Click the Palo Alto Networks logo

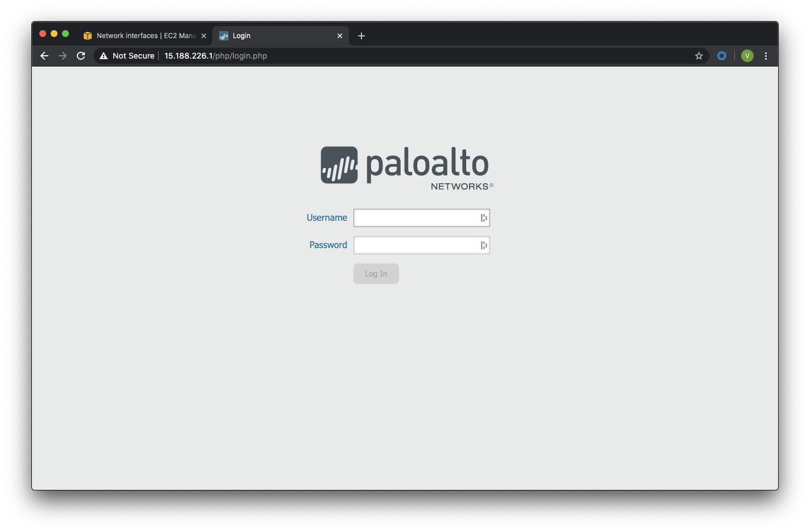click(407, 168)
